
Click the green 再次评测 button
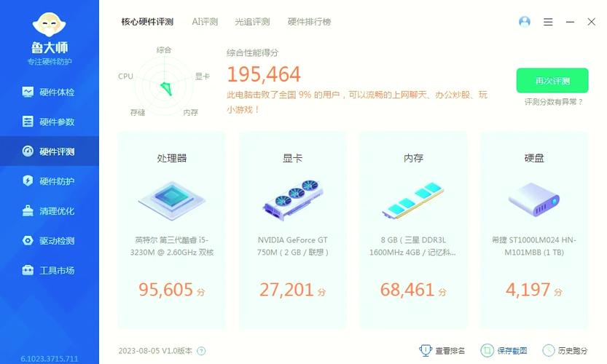[x=552, y=81]
